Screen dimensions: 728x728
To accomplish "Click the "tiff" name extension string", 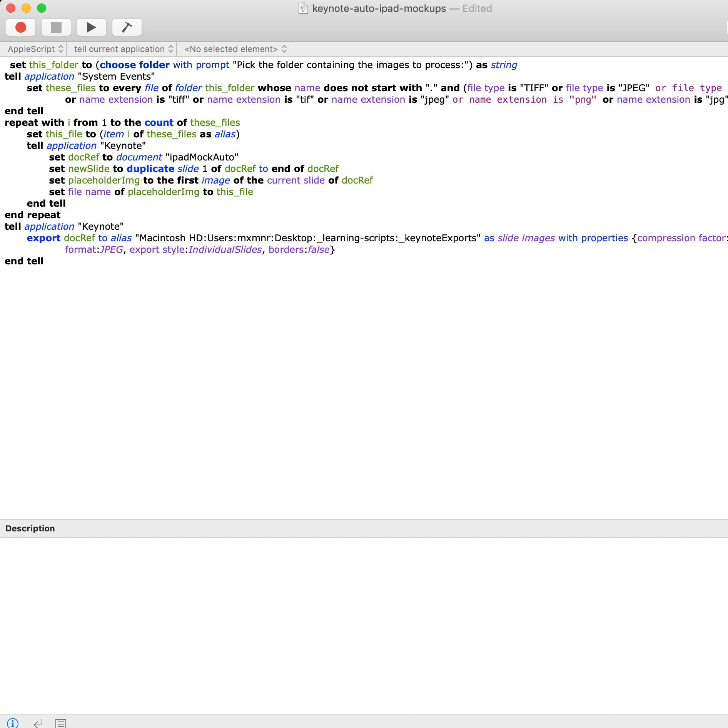I will (x=179, y=99).
